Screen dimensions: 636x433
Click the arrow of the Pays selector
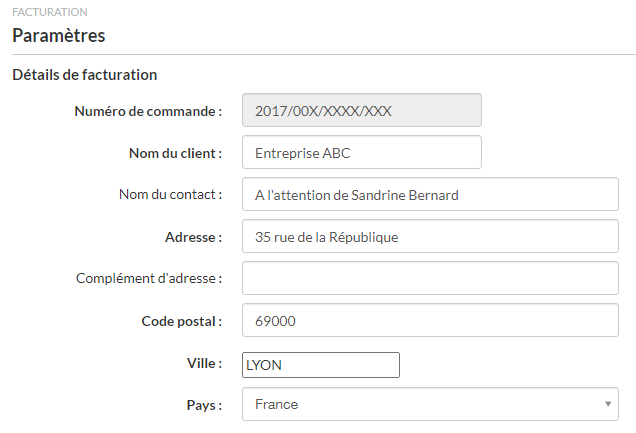click(x=608, y=404)
